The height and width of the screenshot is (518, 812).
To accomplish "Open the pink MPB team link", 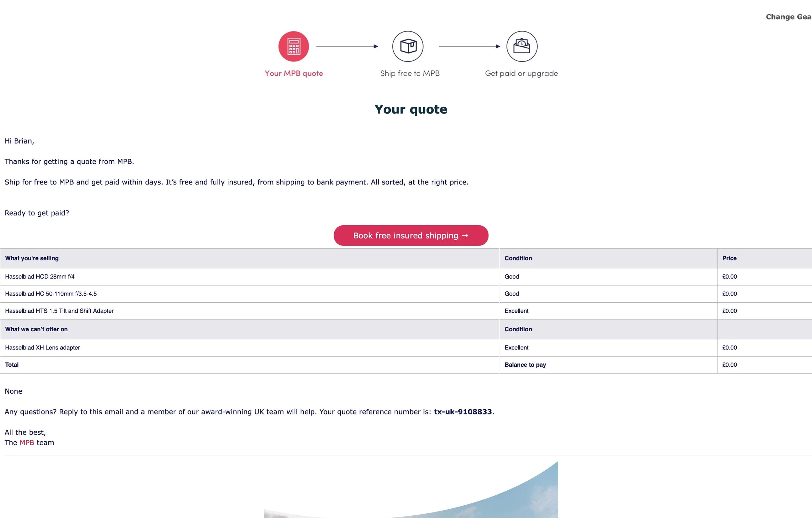I will [27, 442].
